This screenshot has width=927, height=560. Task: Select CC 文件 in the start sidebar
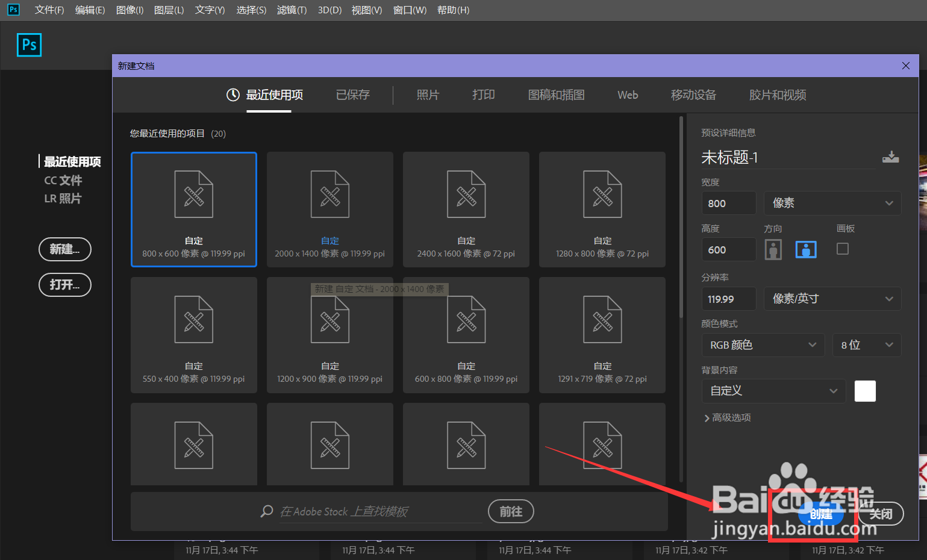tap(63, 180)
